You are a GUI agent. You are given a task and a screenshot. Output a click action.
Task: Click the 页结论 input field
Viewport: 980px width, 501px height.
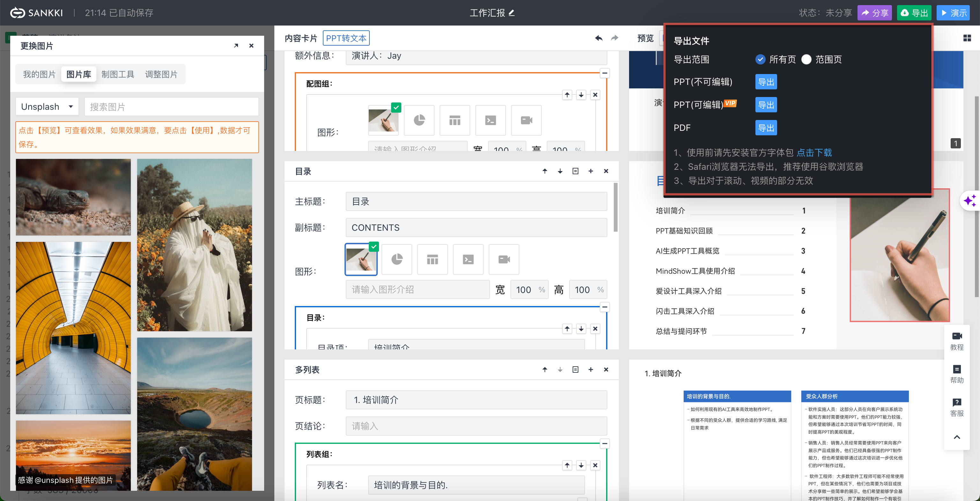[476, 426]
